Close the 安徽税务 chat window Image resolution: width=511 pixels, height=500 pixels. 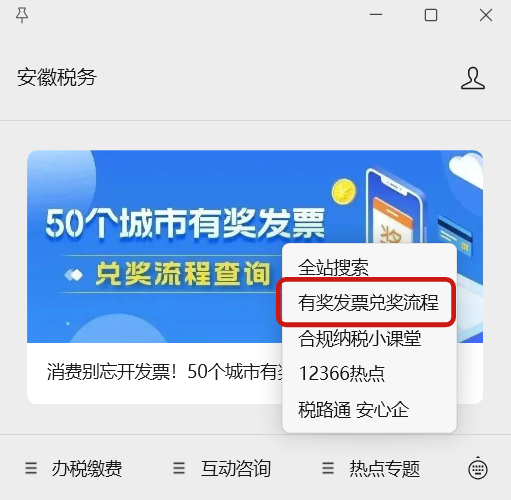(x=486, y=15)
